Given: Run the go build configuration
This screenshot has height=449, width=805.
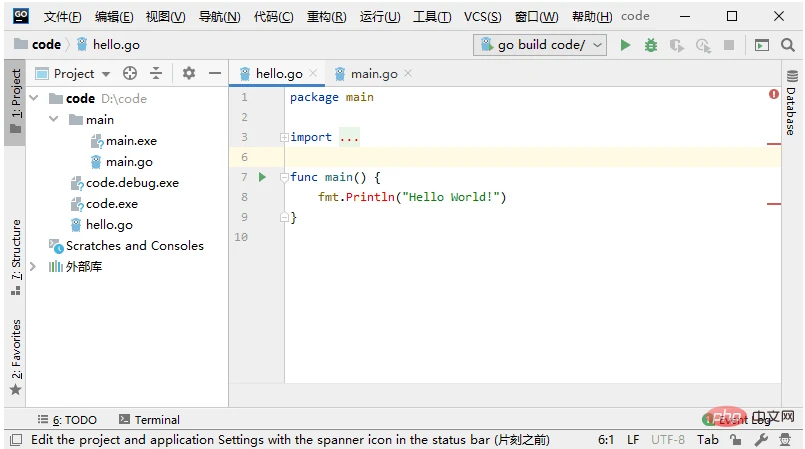Looking at the screenshot, I should pos(625,45).
